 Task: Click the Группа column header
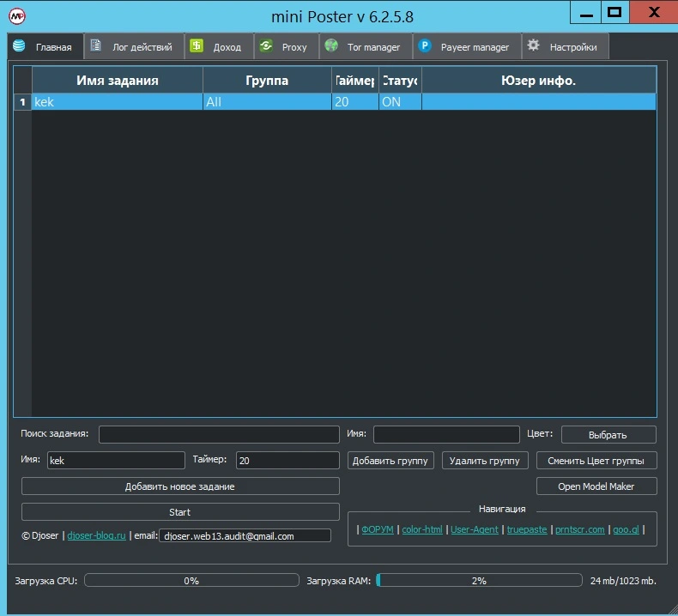click(267, 81)
